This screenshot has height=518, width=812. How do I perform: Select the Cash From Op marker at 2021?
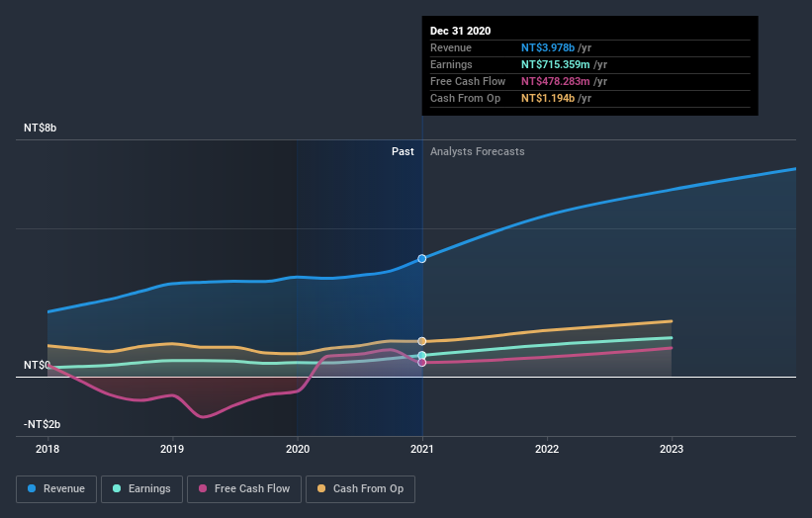(422, 341)
